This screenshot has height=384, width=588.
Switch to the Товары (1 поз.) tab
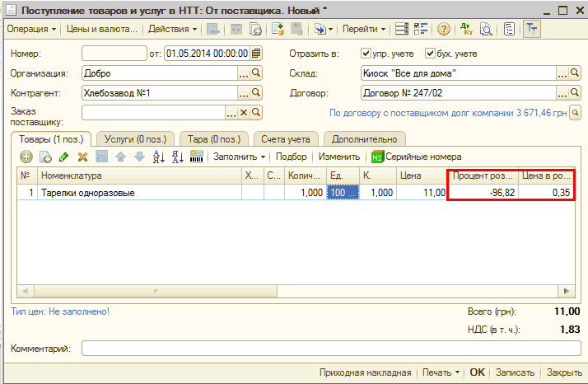coord(51,139)
